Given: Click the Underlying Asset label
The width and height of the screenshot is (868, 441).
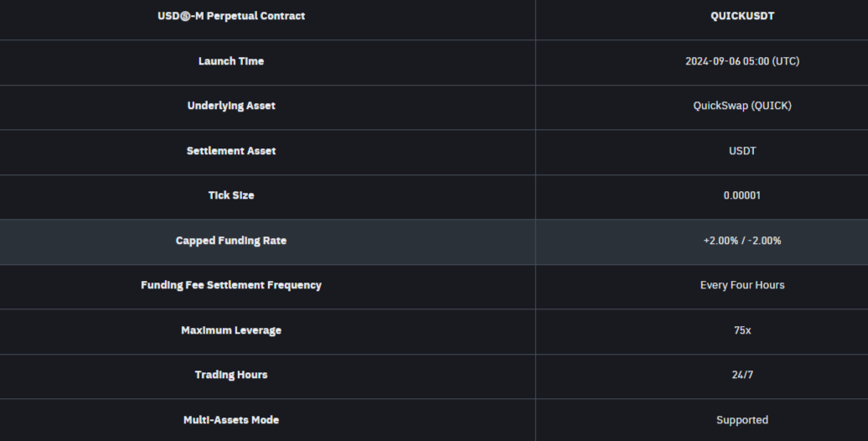Looking at the screenshot, I should click(x=231, y=106).
